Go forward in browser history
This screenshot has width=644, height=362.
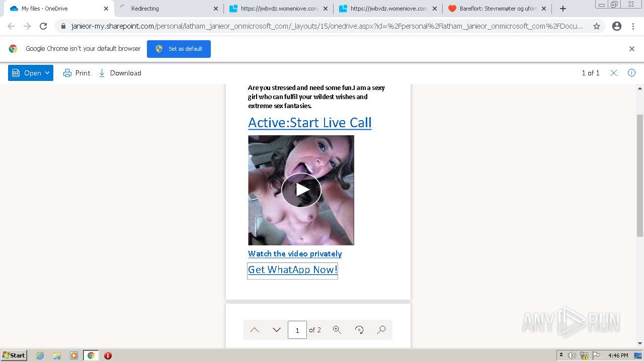pyautogui.click(x=27, y=26)
